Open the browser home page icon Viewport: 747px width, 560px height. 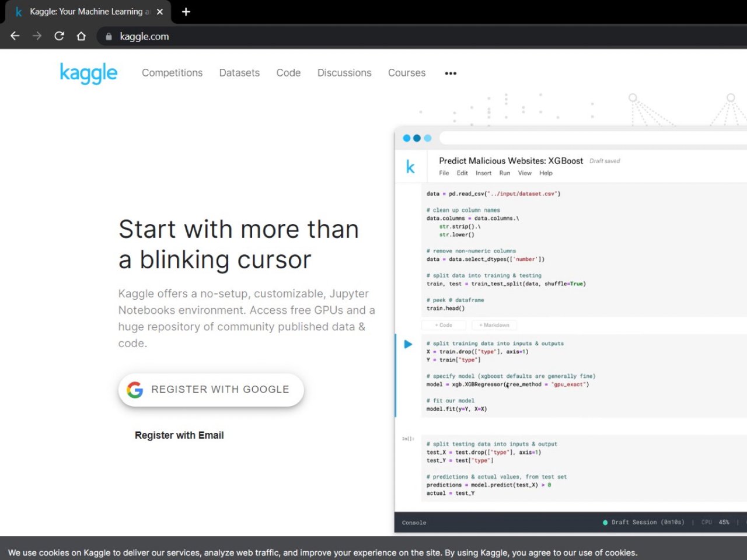81,36
